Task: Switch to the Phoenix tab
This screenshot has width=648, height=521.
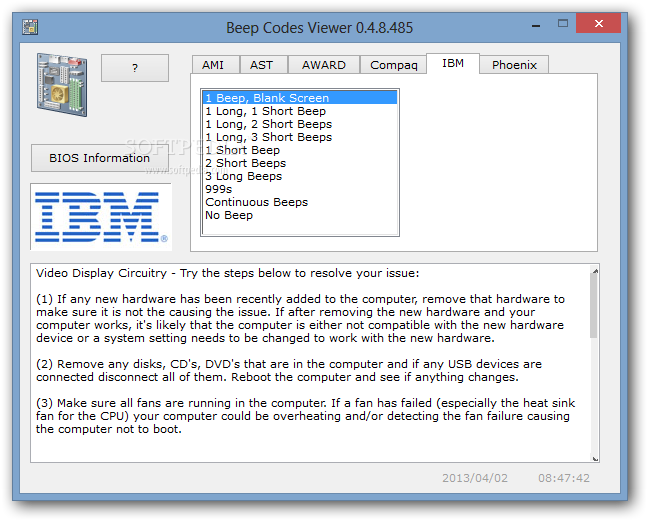Action: [x=514, y=65]
